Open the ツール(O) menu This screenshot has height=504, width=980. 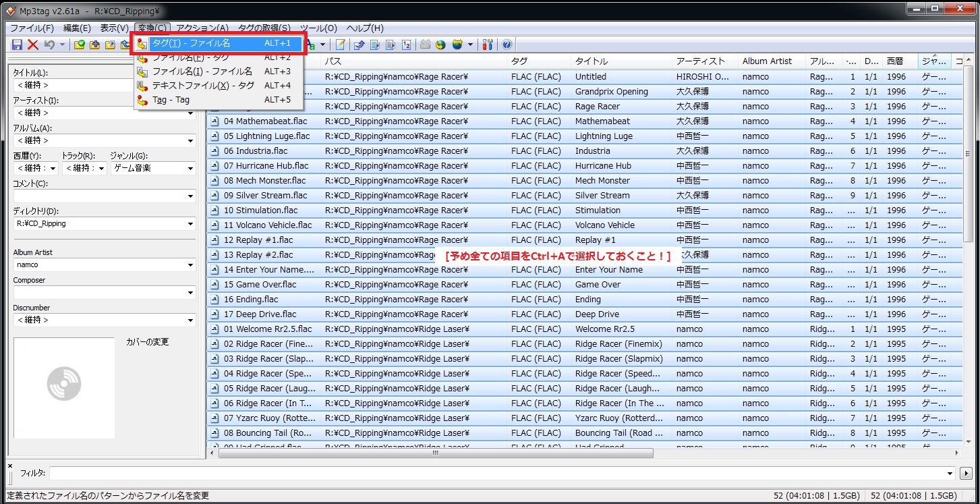317,28
